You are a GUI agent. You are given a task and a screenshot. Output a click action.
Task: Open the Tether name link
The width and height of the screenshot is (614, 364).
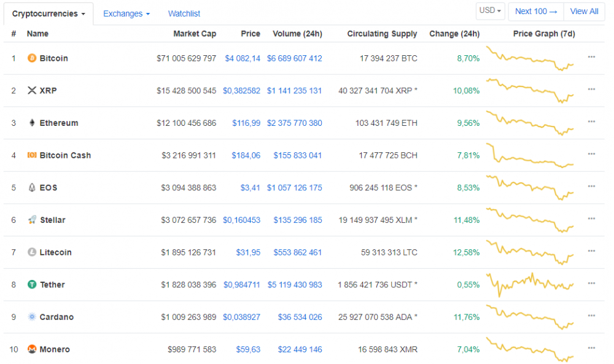click(x=52, y=285)
